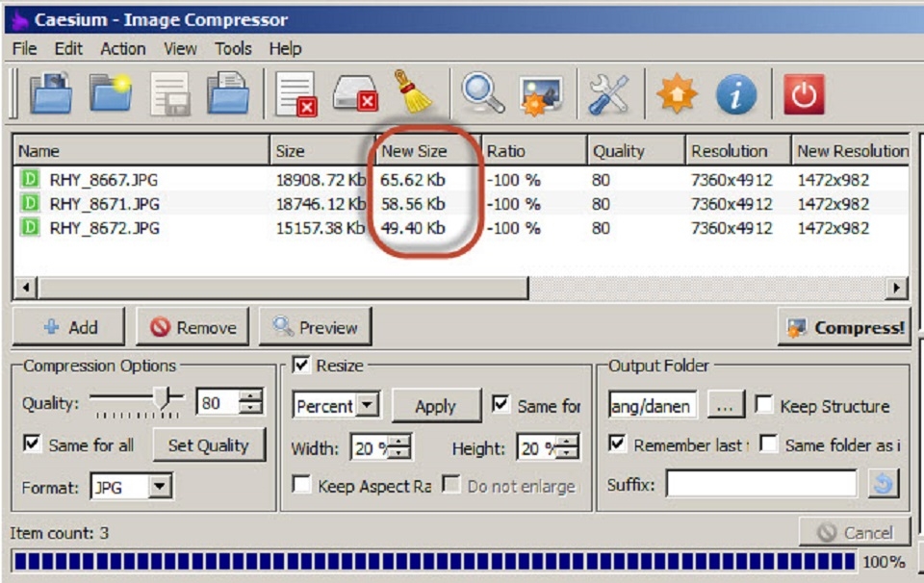Screen dimensions: 924x583
Task: Click the blue info About icon
Action: pyautogui.click(x=735, y=94)
